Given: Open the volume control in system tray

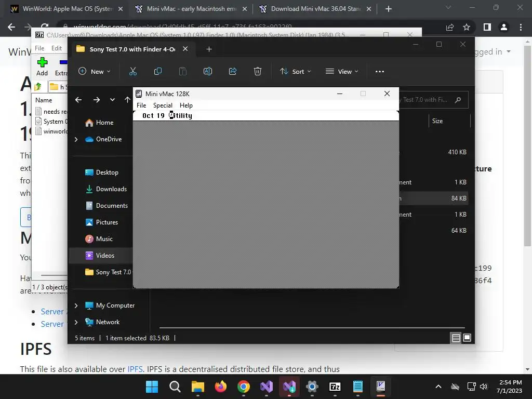Looking at the screenshot, I should point(484,387).
